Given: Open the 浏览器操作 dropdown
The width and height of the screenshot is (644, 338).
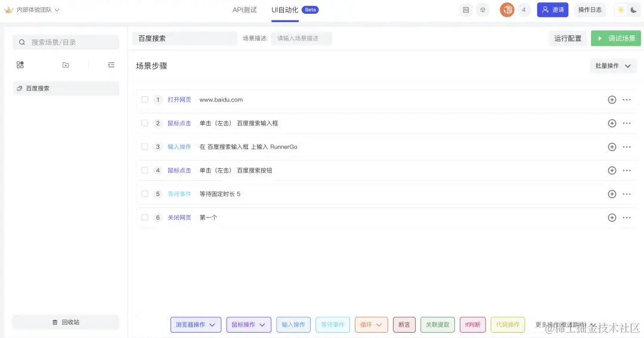Looking at the screenshot, I should click(x=196, y=325).
